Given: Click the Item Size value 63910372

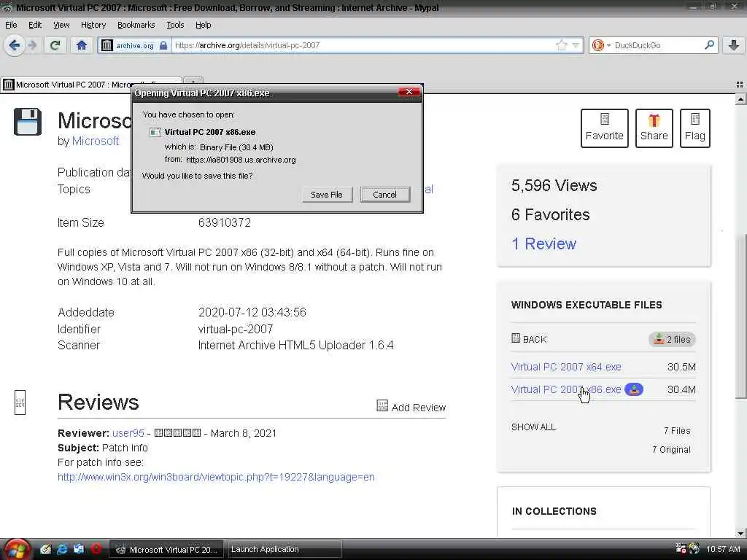Looking at the screenshot, I should [225, 223].
